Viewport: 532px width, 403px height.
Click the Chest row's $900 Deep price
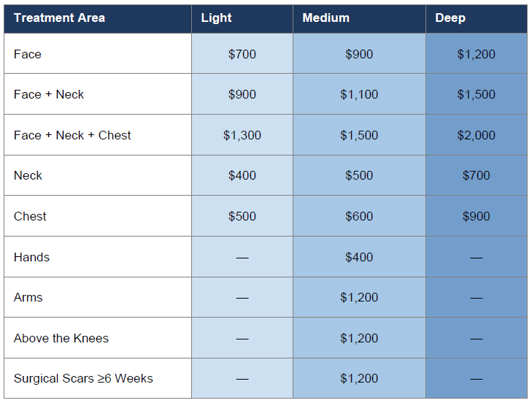pyautogui.click(x=476, y=216)
